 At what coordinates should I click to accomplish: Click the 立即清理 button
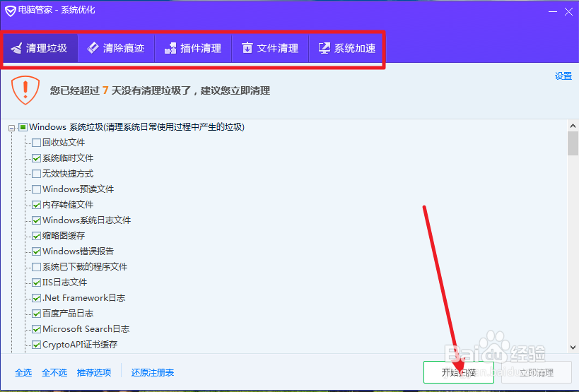[537, 372]
